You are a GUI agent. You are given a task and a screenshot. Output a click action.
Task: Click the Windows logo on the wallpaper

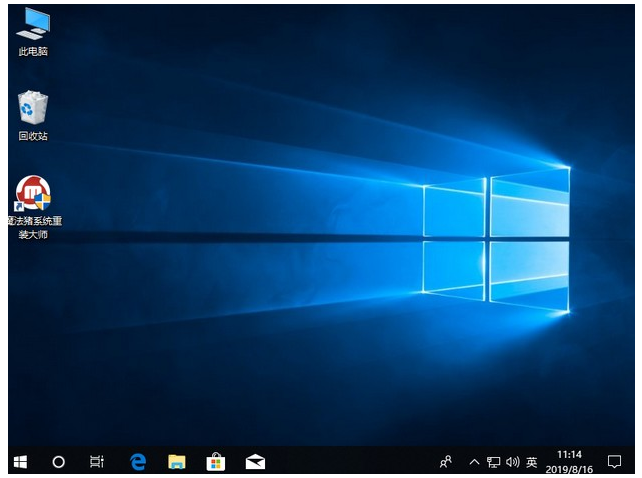[x=496, y=240]
